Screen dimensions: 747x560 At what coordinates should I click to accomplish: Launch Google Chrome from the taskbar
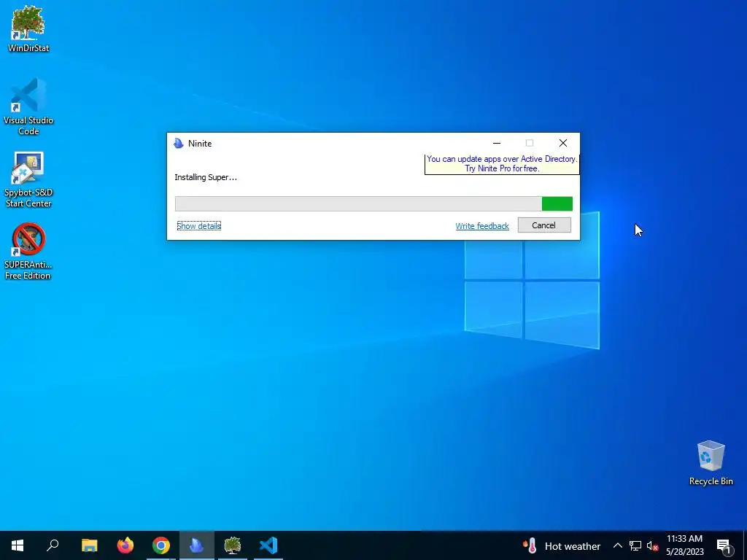[x=161, y=545]
